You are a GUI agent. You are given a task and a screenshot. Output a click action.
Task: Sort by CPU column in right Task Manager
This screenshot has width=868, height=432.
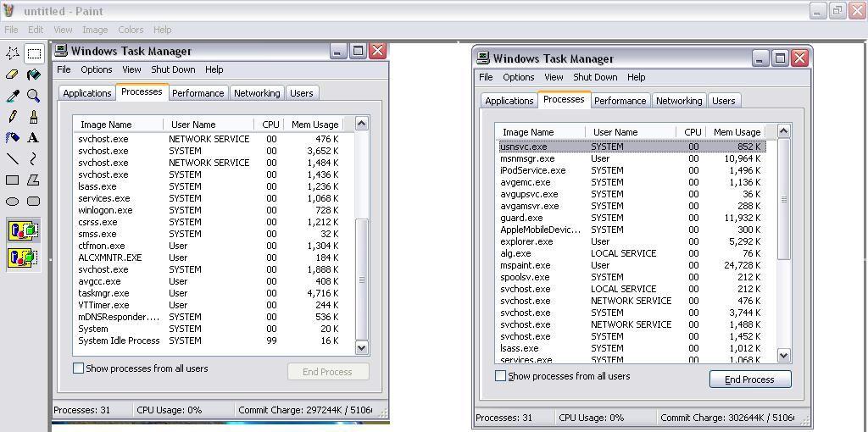click(x=692, y=133)
